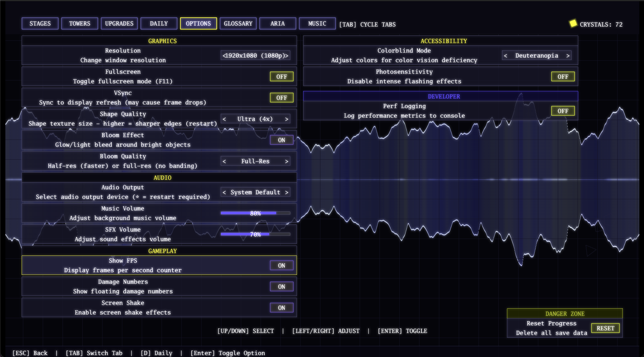Enable VSync toggle
Screen dimensions: 644x357
(282, 98)
